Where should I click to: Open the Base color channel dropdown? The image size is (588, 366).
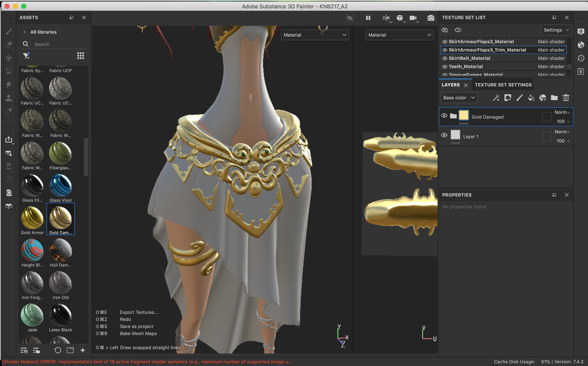click(459, 98)
